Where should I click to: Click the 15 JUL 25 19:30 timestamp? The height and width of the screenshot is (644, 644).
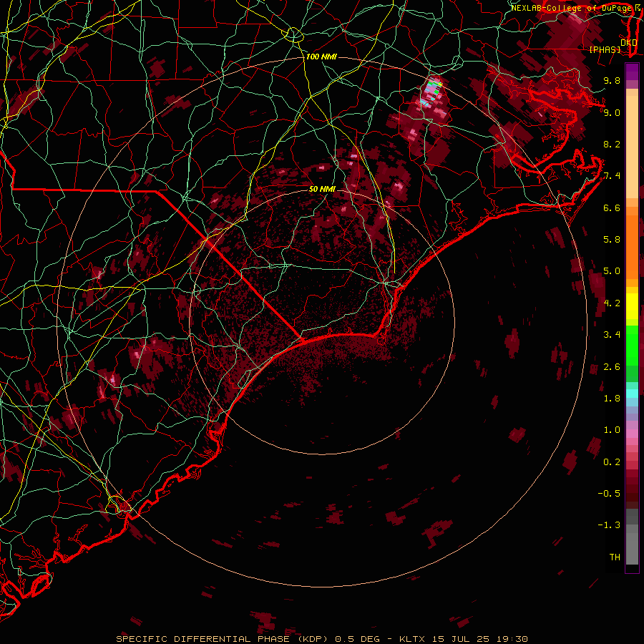tap(479, 639)
